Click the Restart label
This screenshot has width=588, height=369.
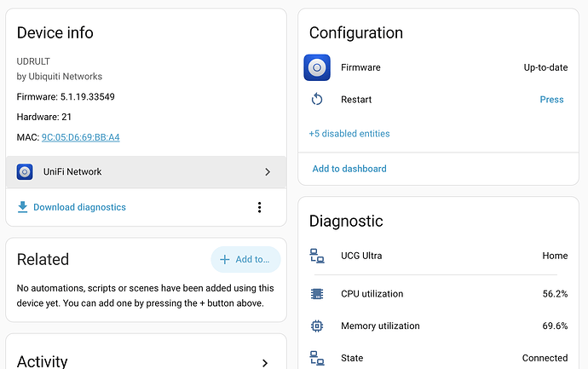click(356, 100)
